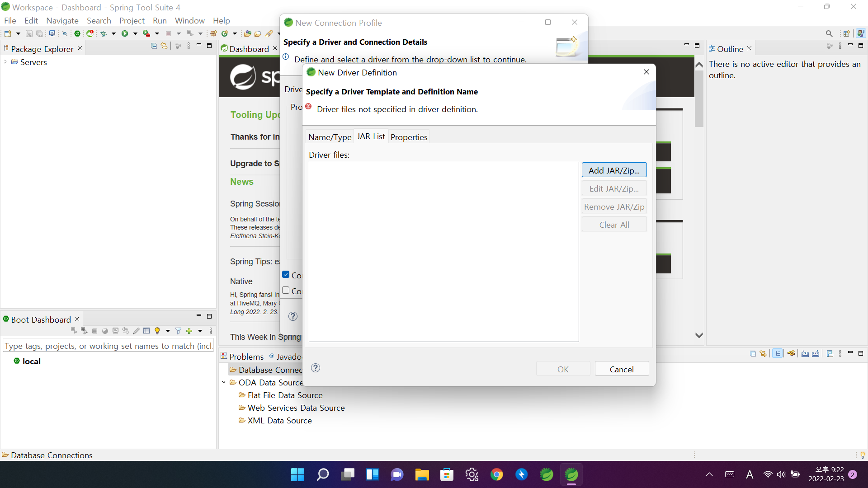Click the Debug bug icon in toolbar
The width and height of the screenshot is (868, 488).
point(104,33)
